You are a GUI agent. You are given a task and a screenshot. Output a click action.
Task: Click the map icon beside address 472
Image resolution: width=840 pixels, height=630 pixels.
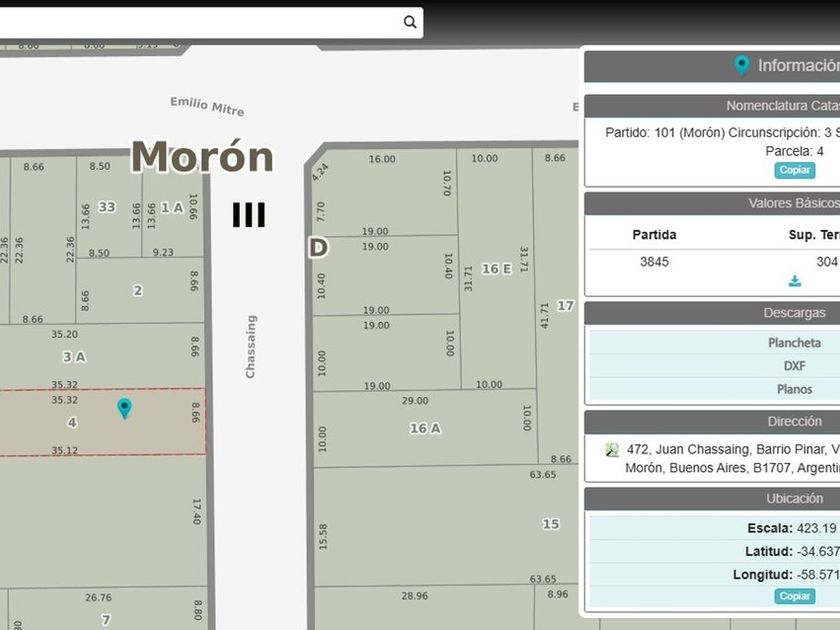tap(611, 449)
